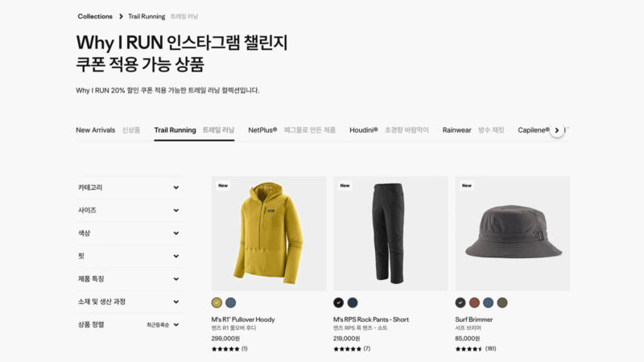This screenshot has height=362, width=644.
Task: Select the yellow color swatch for Pullover Hoody
Action: pyautogui.click(x=217, y=303)
